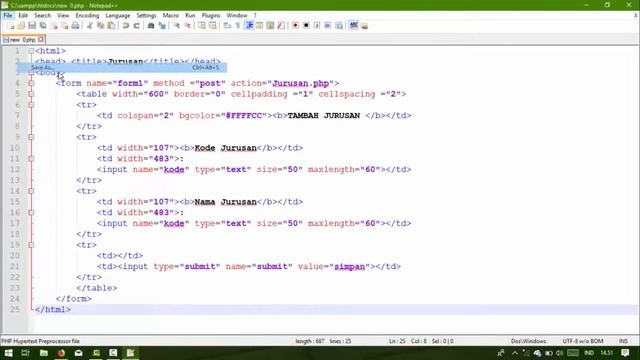Click the Print toolbar icon
This screenshot has height=360, width=640.
tap(76, 26)
